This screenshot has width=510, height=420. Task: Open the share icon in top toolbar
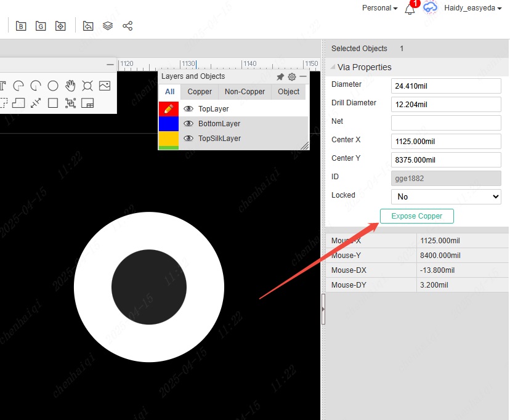click(x=127, y=26)
